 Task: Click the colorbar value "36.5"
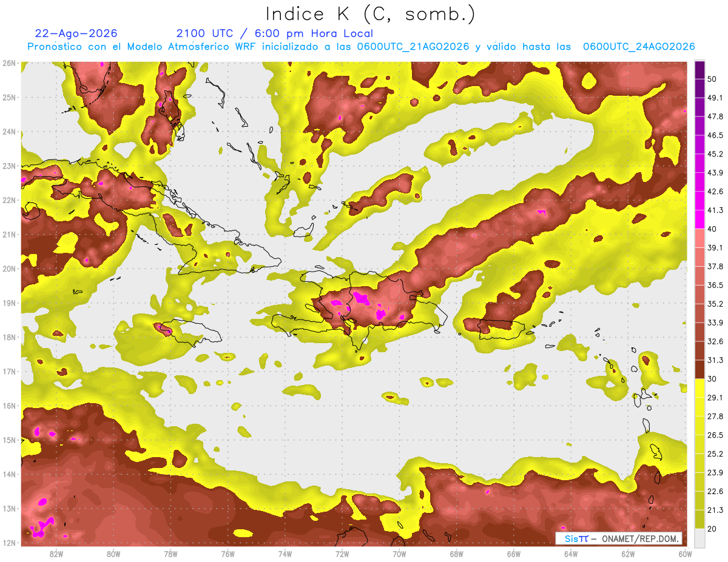(x=715, y=285)
